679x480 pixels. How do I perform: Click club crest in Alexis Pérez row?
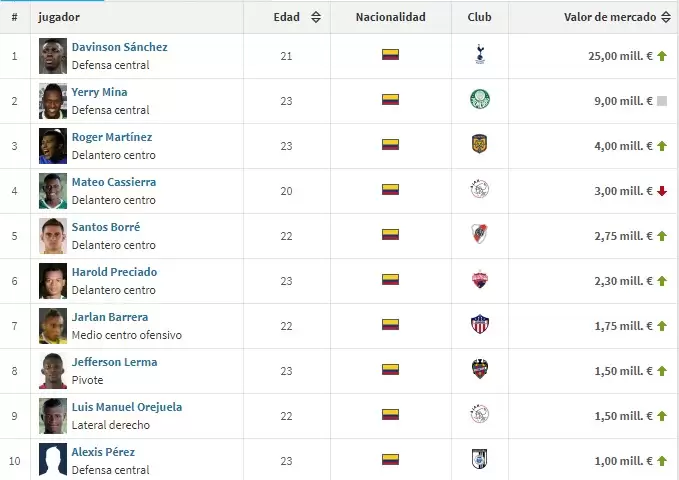(479, 460)
